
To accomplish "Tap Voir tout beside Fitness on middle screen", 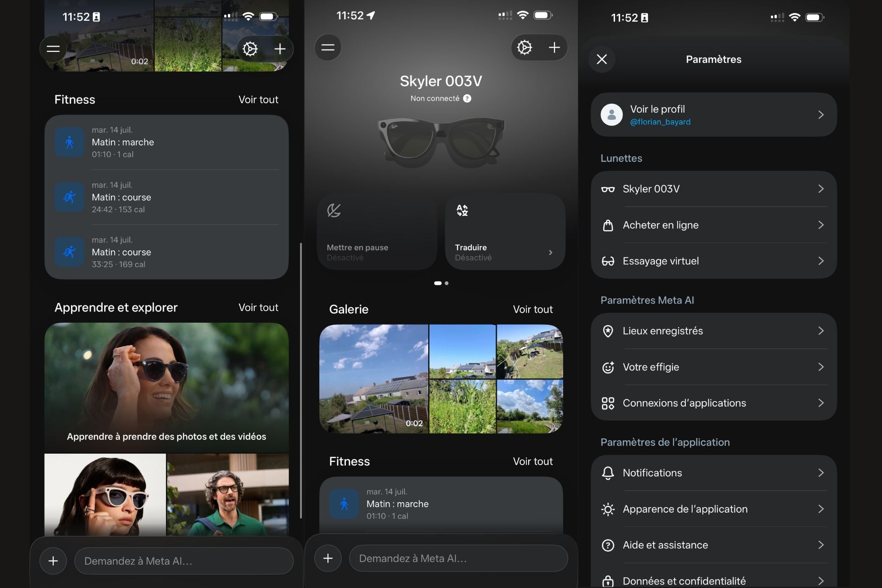I will tap(533, 462).
